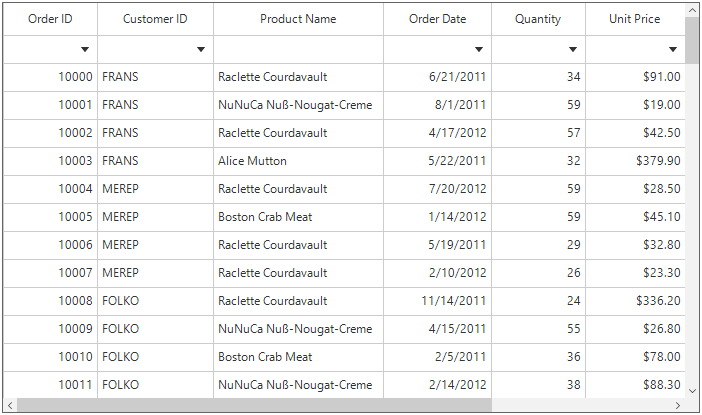
Task: Open the Customer ID filter dropdown arrow
Action: pos(201,49)
